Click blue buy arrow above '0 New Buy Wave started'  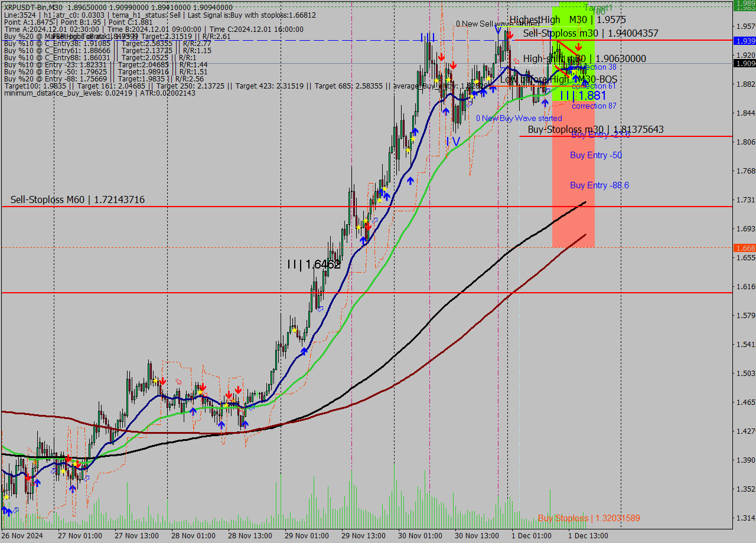point(545,103)
